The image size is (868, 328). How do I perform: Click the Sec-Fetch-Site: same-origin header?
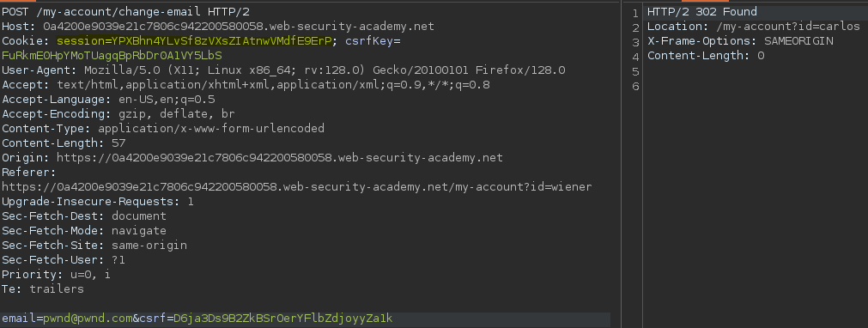[94, 245]
